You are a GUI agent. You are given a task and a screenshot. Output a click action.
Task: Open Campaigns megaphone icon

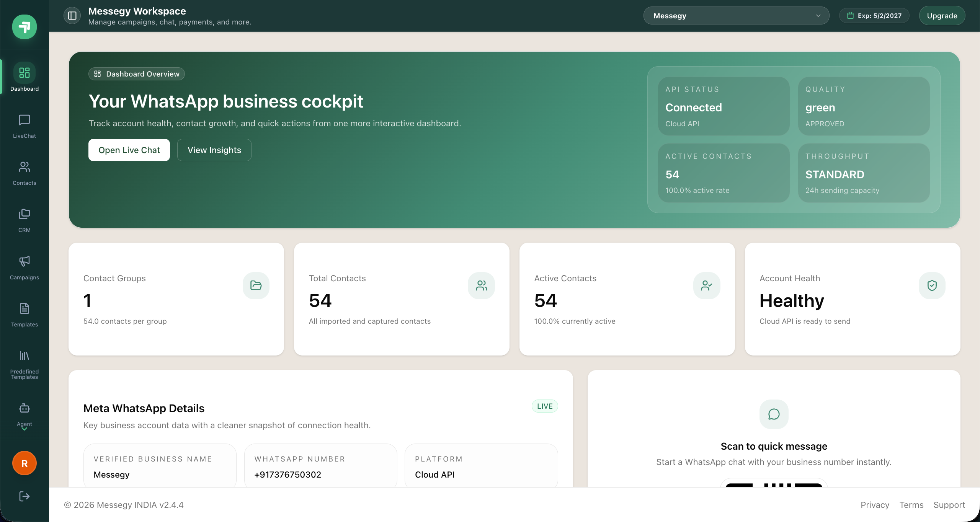24,261
